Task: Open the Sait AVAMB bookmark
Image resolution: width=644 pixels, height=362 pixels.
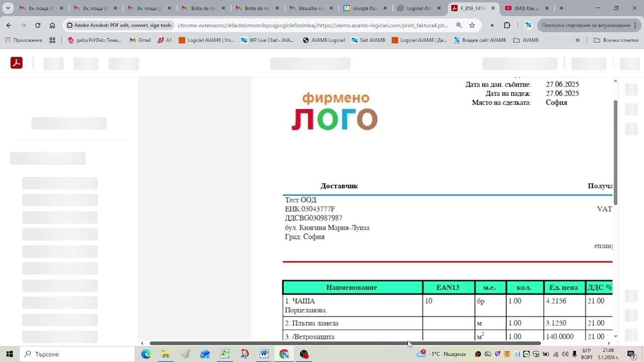Action: tap(368, 40)
